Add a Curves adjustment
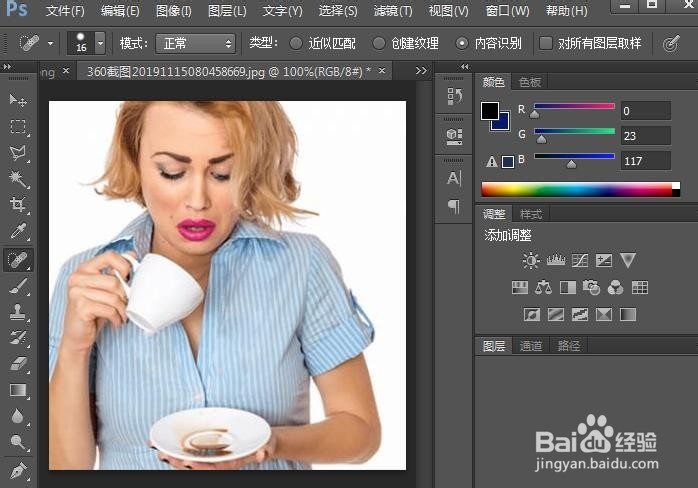The height and width of the screenshot is (488, 698). click(580, 260)
